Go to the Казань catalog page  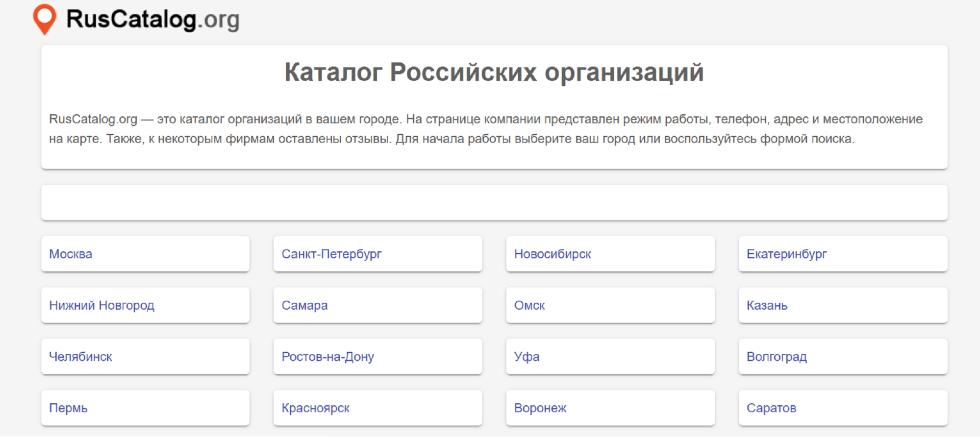tap(767, 305)
